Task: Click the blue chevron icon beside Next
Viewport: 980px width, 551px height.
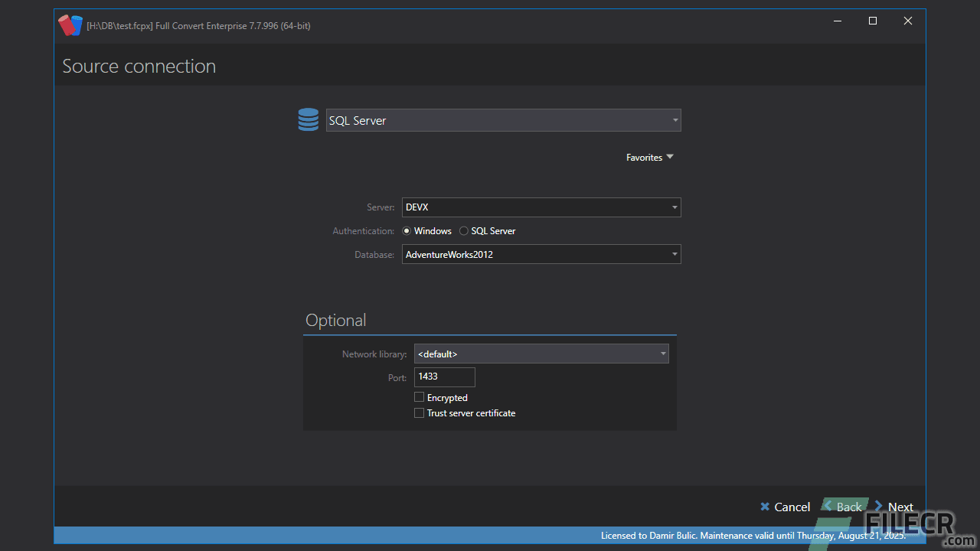Action: pyautogui.click(x=877, y=506)
